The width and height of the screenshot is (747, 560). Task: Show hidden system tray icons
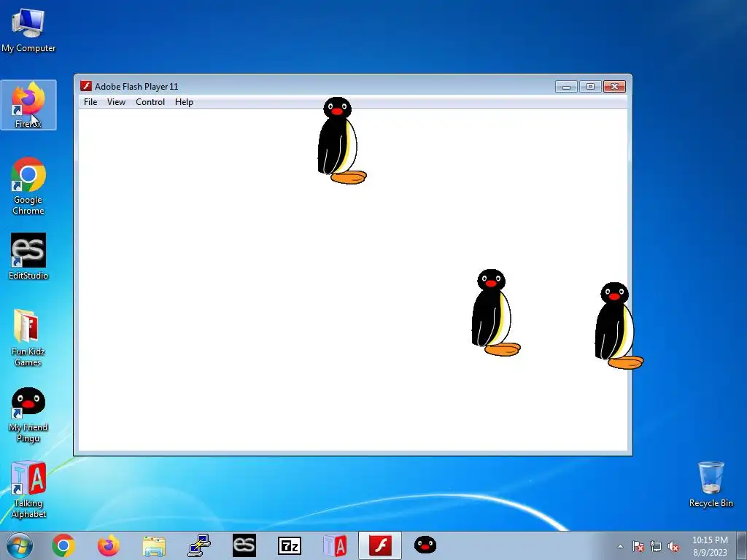click(620, 546)
